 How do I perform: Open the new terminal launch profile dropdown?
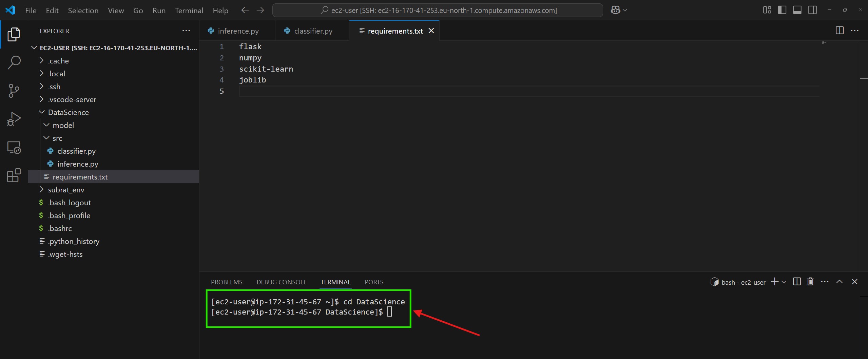click(x=784, y=282)
